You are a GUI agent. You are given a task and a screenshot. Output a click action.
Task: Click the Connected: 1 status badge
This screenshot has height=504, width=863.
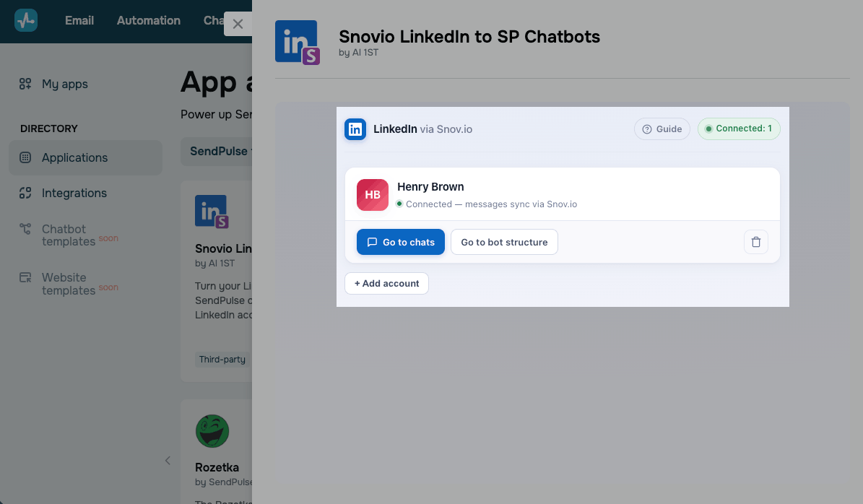(x=739, y=129)
